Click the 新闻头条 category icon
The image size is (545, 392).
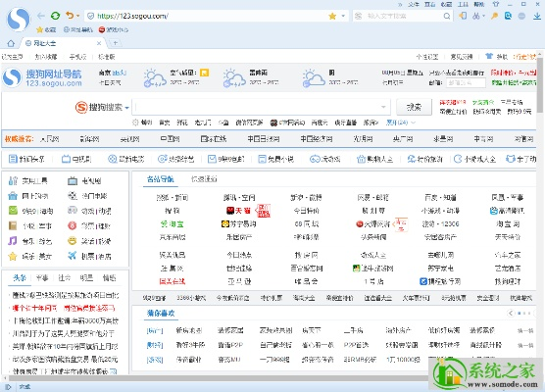pos(13,159)
